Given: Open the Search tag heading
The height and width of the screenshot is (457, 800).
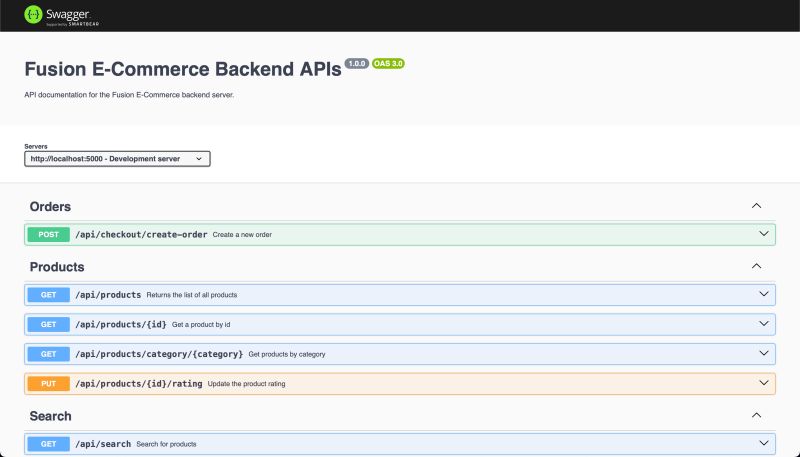Looking at the screenshot, I should (x=51, y=416).
